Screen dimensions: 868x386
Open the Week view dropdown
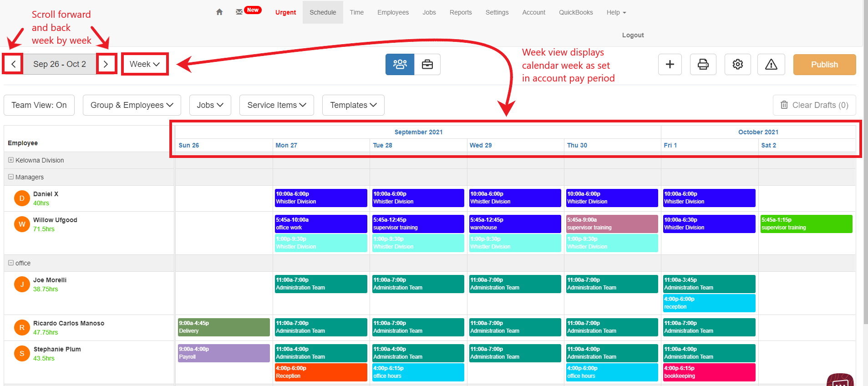pos(145,64)
